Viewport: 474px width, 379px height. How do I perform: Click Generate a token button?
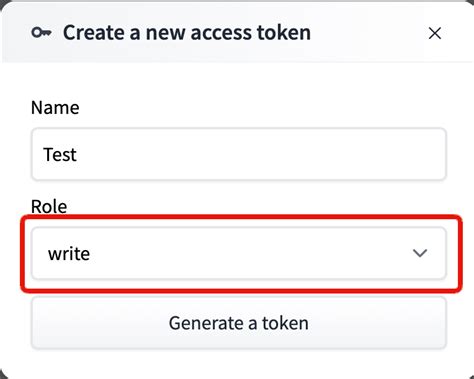239,323
